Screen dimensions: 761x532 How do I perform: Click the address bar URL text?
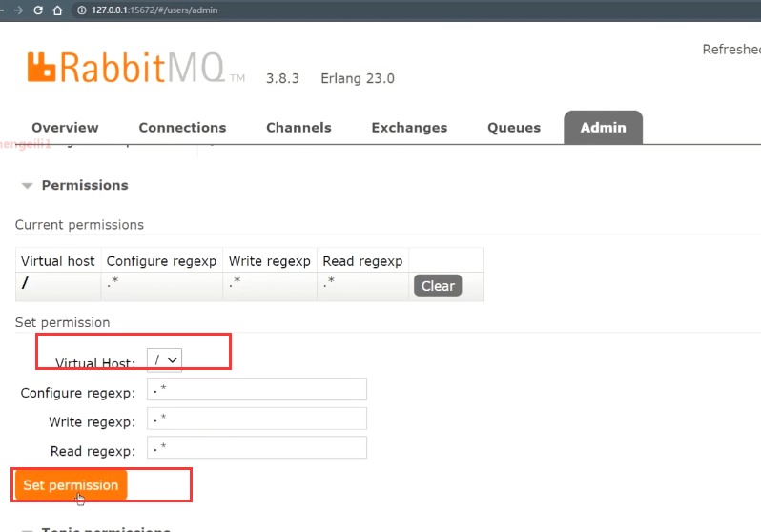(154, 10)
